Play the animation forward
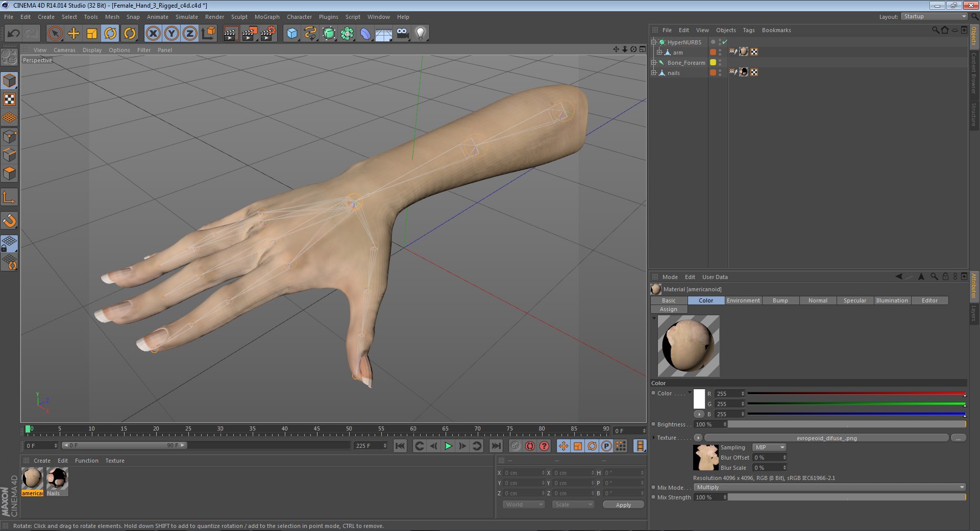This screenshot has width=980, height=531. pos(448,446)
